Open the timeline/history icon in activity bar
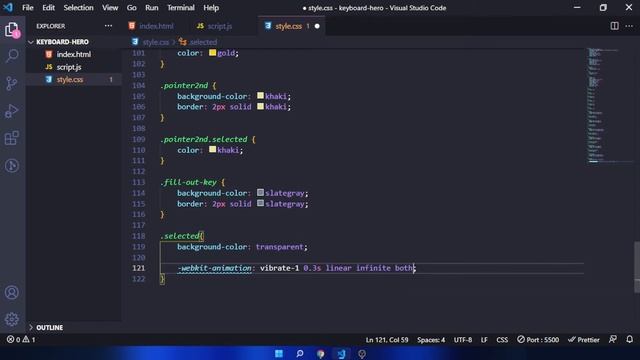This screenshot has width=640, height=360. pyautogui.click(x=12, y=165)
